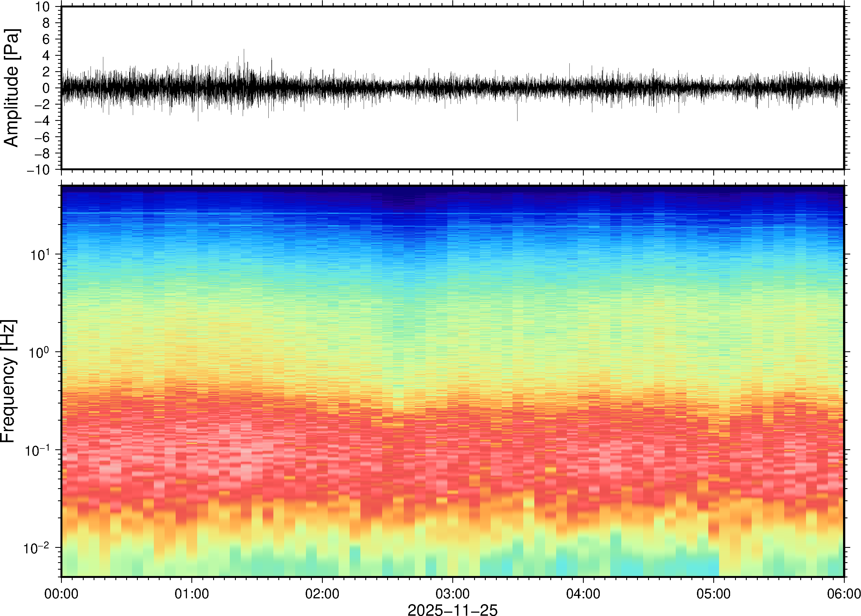Screen dimensions: 861x616
Task: Click the 2025-11-25 date label
Action: [x=452, y=610]
